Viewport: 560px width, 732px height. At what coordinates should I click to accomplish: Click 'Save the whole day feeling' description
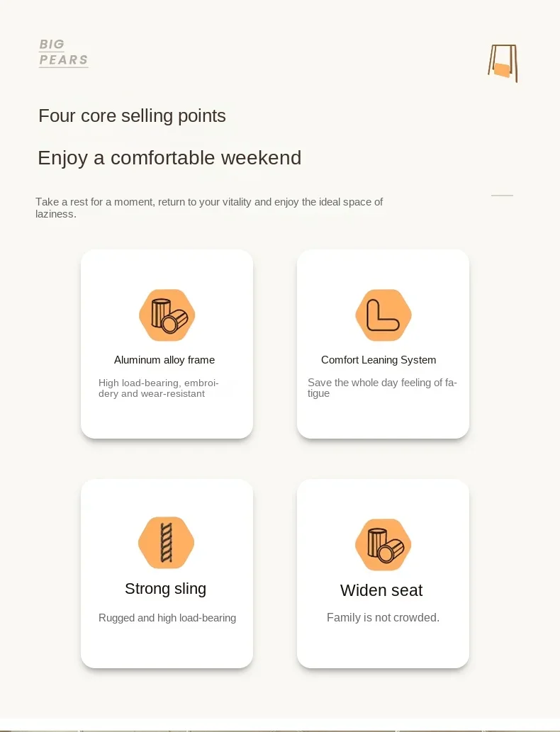382,388
